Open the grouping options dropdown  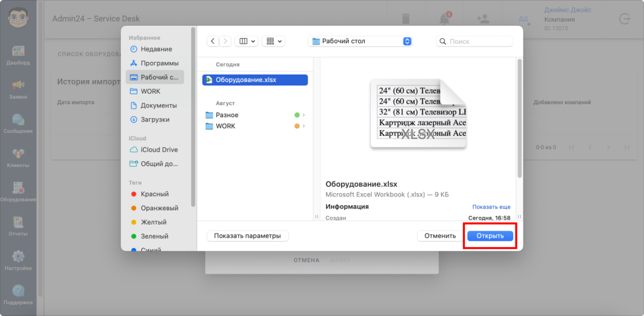click(274, 41)
